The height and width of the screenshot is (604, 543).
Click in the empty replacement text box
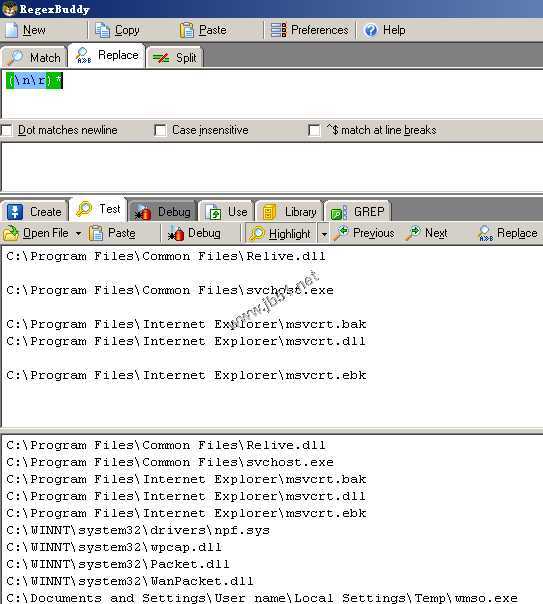click(x=272, y=166)
